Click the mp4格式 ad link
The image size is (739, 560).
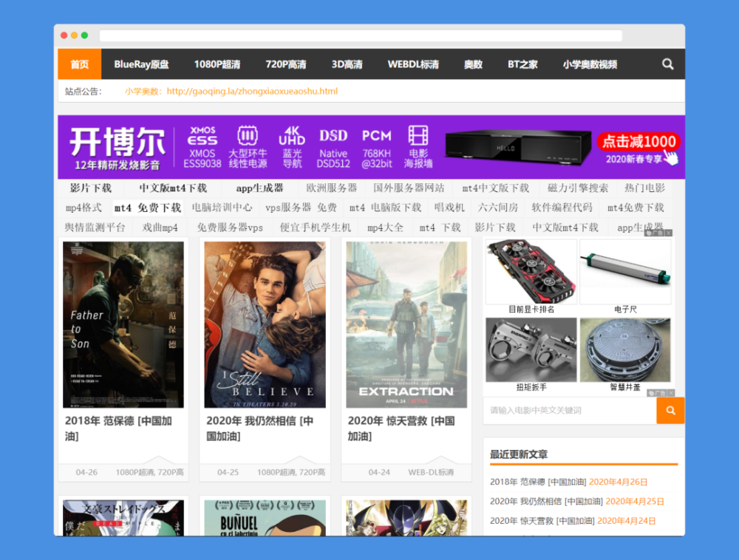click(84, 208)
